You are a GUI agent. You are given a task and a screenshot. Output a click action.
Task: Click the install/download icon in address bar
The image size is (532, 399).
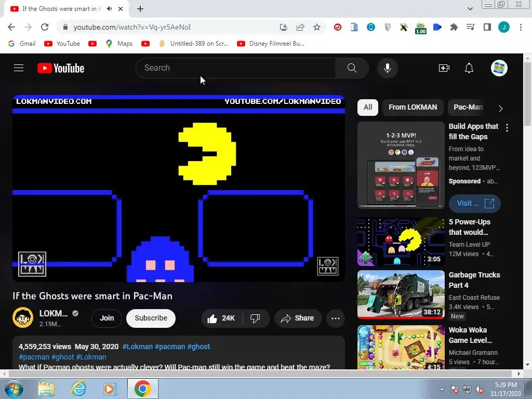point(283,27)
